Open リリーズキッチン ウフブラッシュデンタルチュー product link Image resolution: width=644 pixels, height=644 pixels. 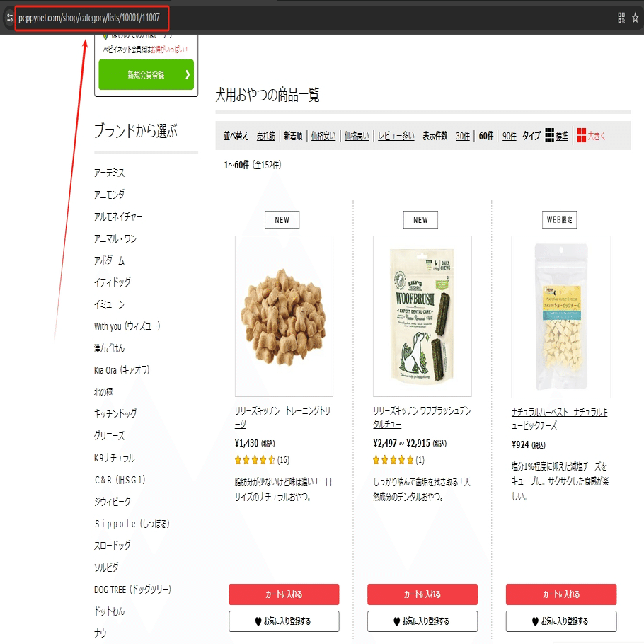(422, 418)
